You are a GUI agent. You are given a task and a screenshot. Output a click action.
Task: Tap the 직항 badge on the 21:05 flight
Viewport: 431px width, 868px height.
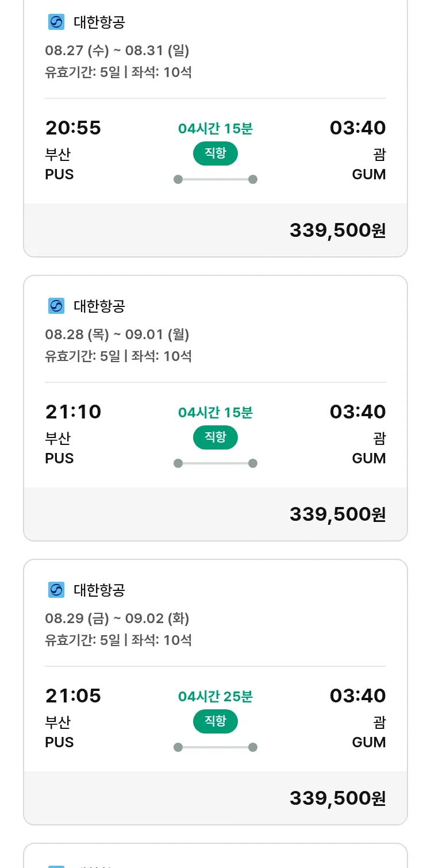tap(215, 721)
